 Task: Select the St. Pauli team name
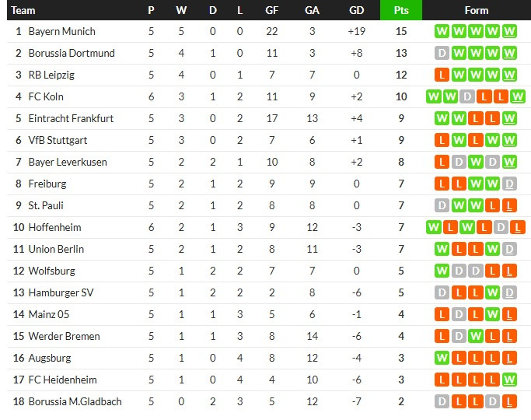click(x=47, y=205)
